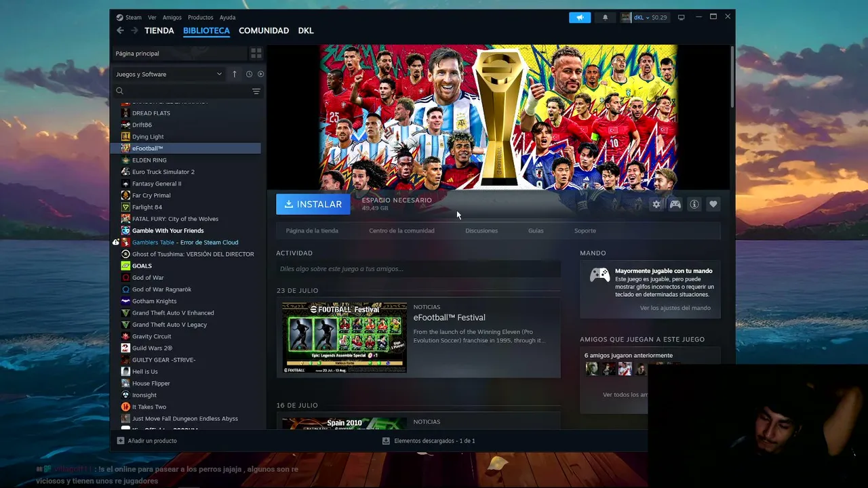This screenshot has height=488, width=868.
Task: Open the Guías link
Action: [536, 230]
